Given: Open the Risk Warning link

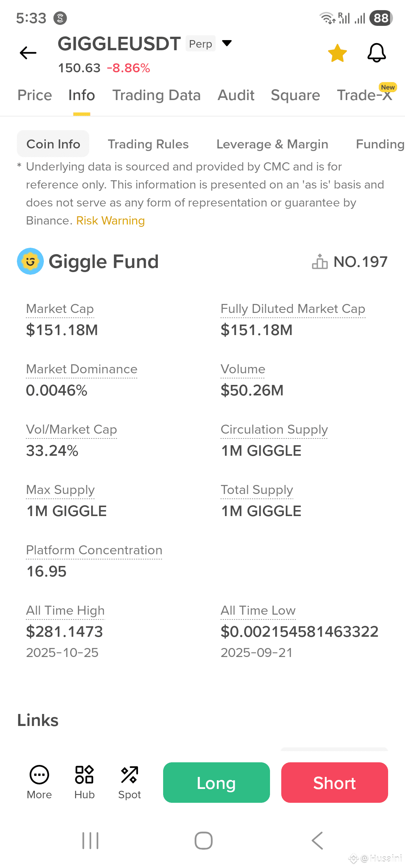Looking at the screenshot, I should [111, 220].
